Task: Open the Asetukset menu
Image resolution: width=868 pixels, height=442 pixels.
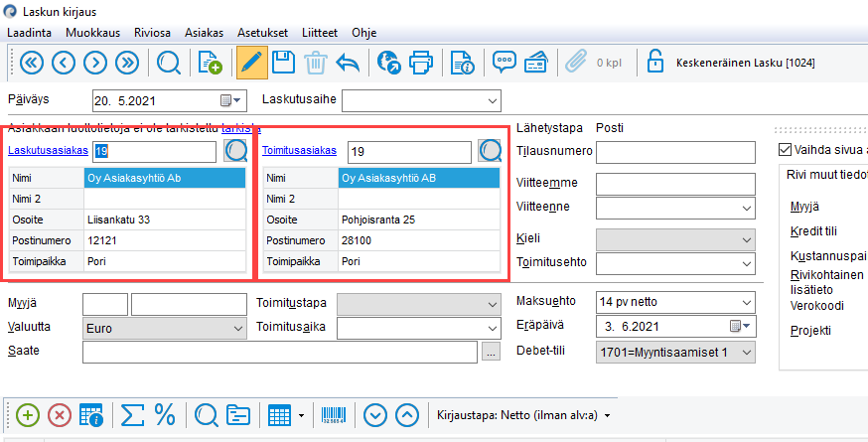Action: click(x=263, y=33)
